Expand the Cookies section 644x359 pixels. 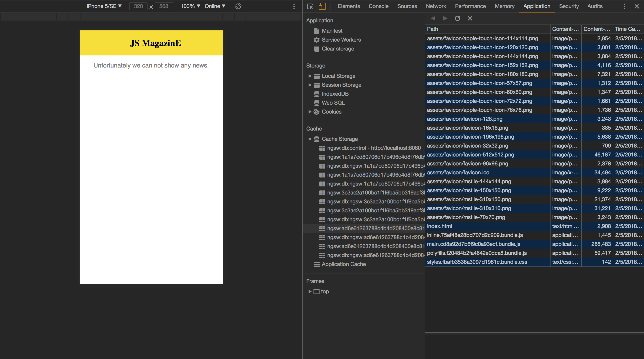point(310,112)
